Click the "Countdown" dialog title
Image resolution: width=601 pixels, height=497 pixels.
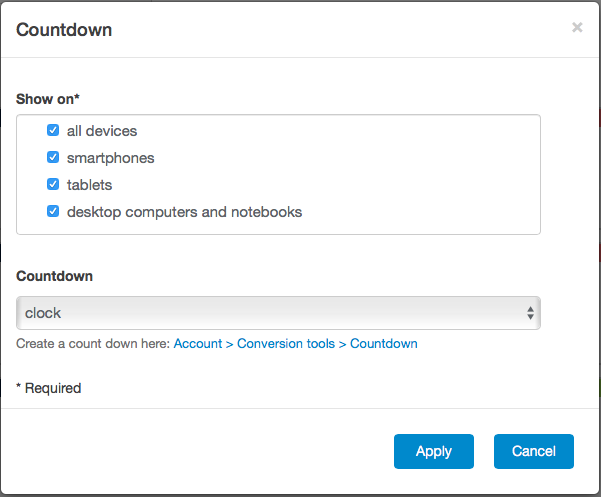[x=64, y=29]
